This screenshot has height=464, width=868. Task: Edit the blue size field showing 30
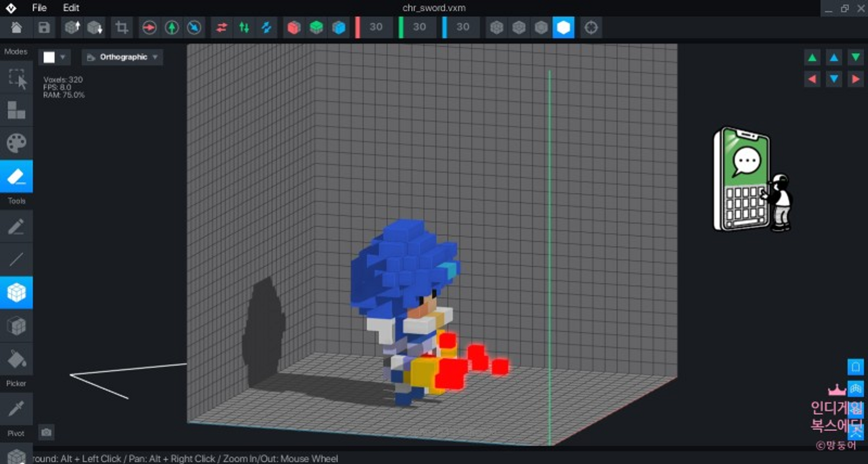(x=463, y=27)
